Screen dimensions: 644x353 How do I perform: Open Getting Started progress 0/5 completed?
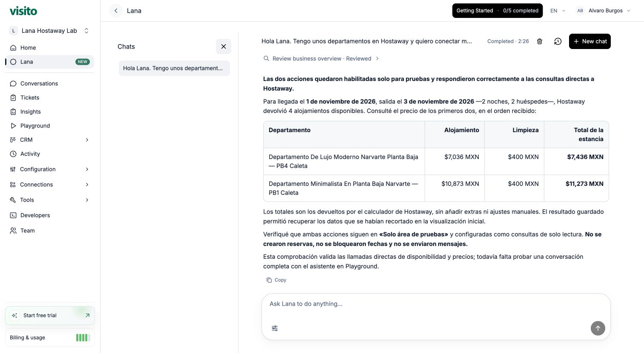coord(497,11)
